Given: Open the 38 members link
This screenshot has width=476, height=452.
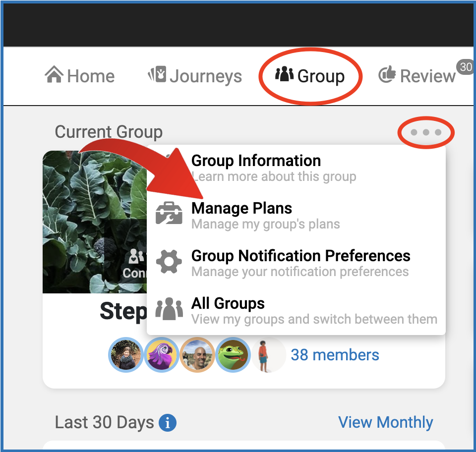Looking at the screenshot, I should (335, 355).
